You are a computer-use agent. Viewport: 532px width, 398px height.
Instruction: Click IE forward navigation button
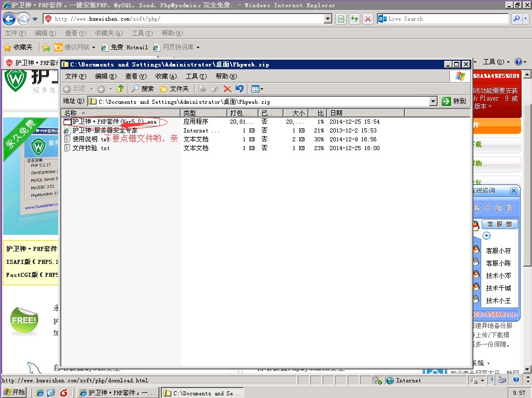[23, 19]
